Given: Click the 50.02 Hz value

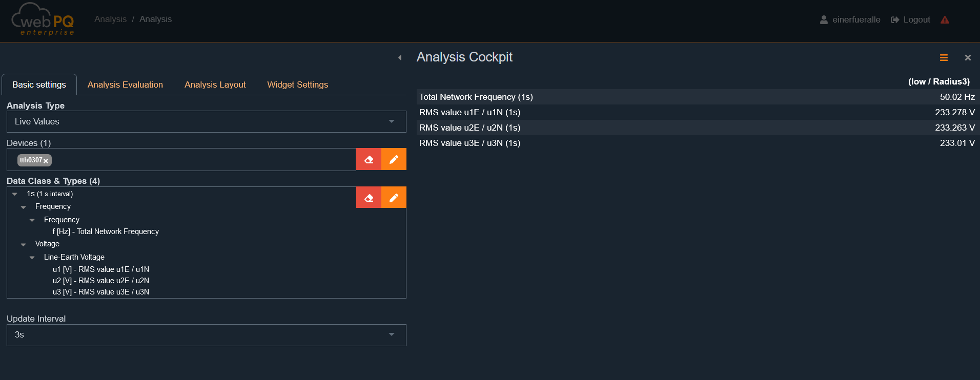Looking at the screenshot, I should coord(957,97).
